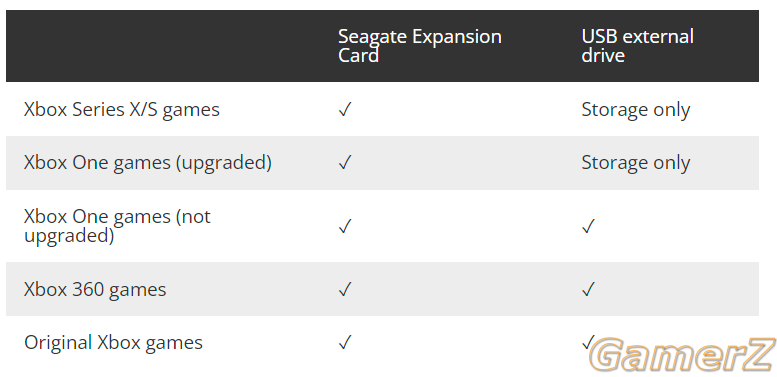Click the Xbox One games (upgraded) label
The image size is (777, 377).
[148, 163]
